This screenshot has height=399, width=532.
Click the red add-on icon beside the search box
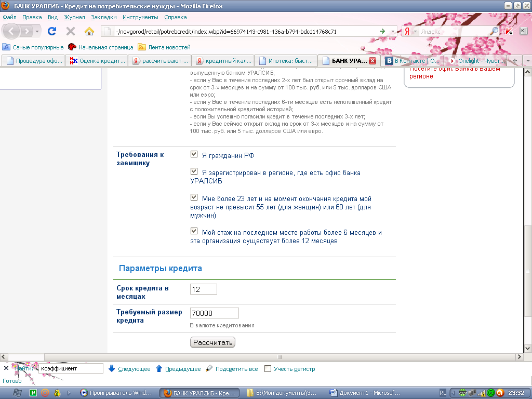pyautogui.click(x=509, y=31)
